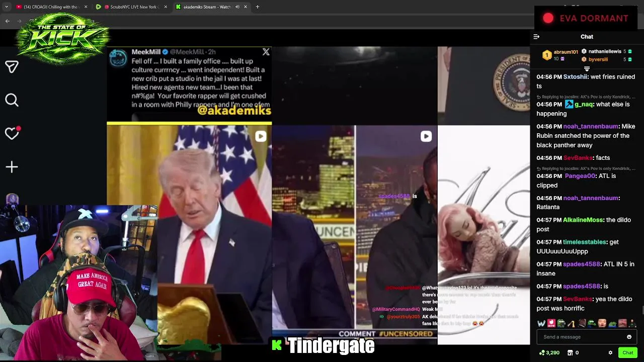Open byversili leaderboard entry
The height and width of the screenshot is (362, 644).
coord(606,59)
